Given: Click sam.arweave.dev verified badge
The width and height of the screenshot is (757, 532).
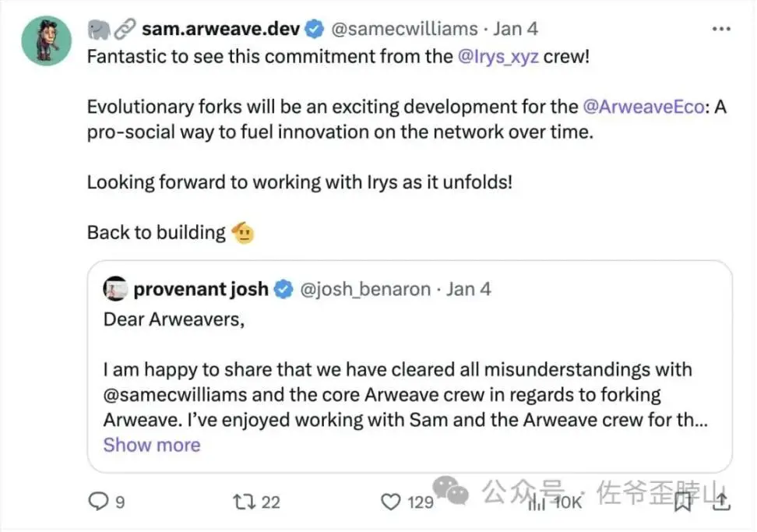Looking at the screenshot, I should (315, 29).
